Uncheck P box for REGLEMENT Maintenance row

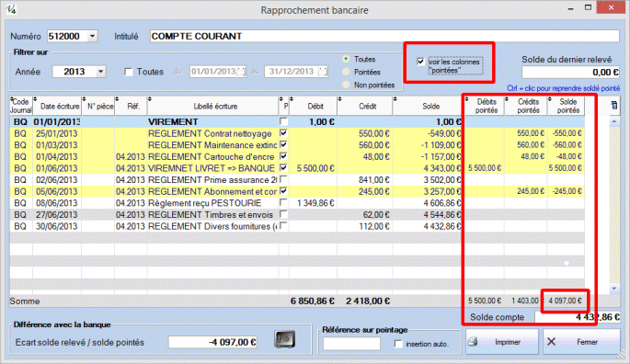283,144
